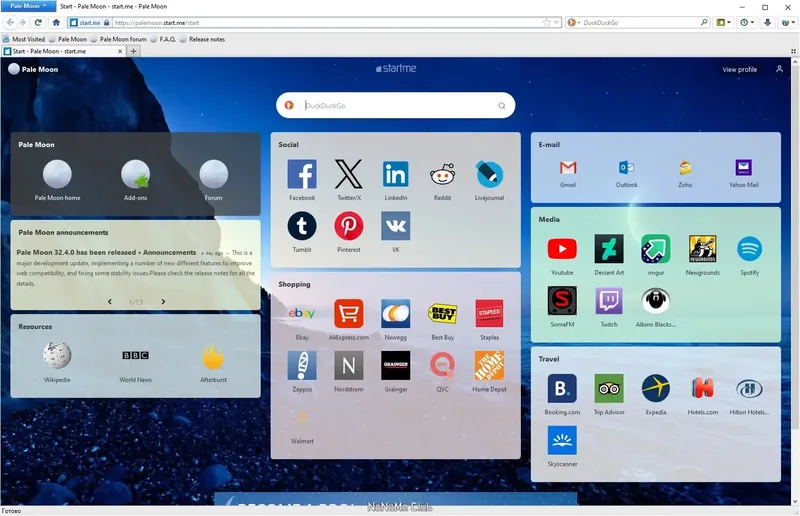Open the Trip Advisor icon
The width and height of the screenshot is (800, 516).
click(609, 388)
